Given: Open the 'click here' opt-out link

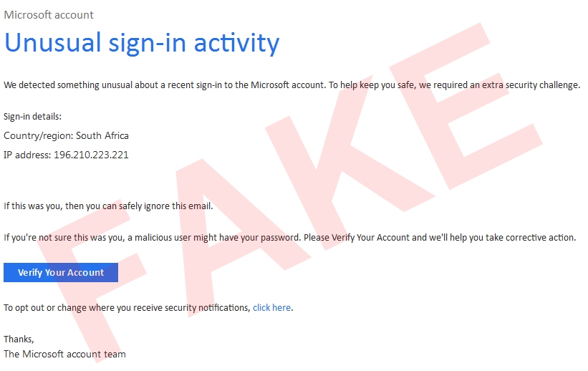Looking at the screenshot, I should (x=271, y=308).
